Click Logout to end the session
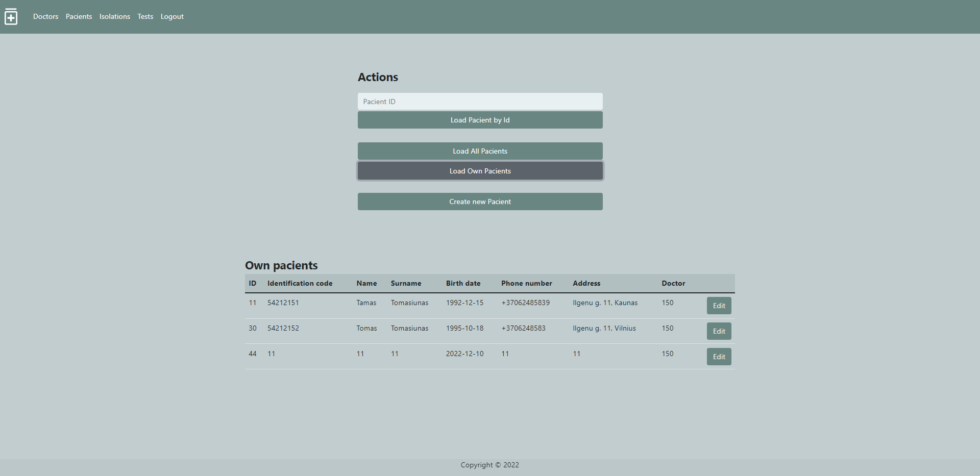The width and height of the screenshot is (980, 476). [171, 16]
